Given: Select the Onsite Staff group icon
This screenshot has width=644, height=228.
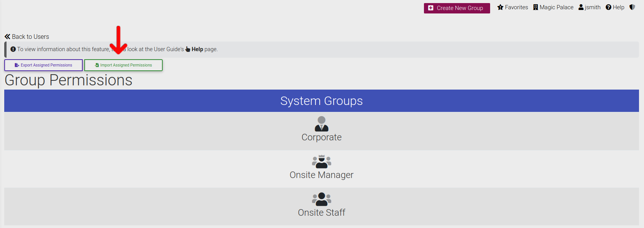Looking at the screenshot, I should coord(322,199).
